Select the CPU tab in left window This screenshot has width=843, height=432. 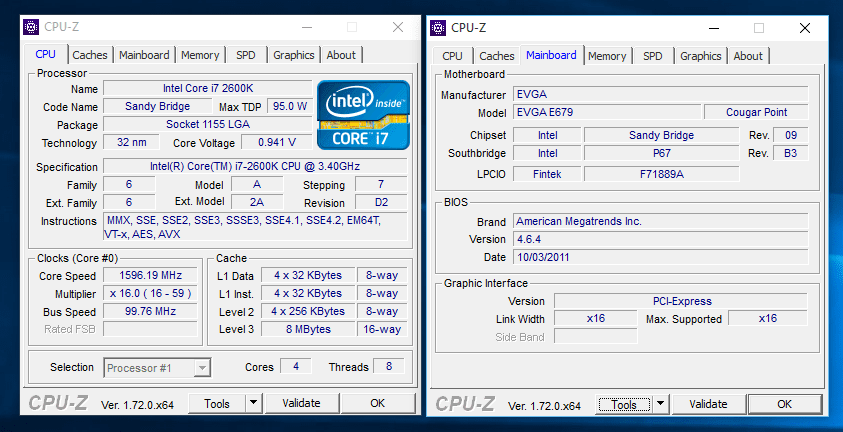tap(46, 54)
